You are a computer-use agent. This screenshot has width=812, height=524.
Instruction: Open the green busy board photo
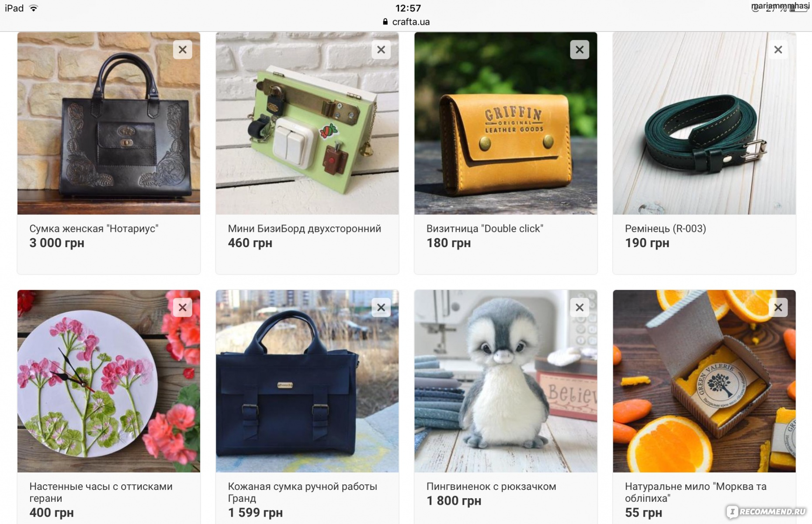coord(307,123)
